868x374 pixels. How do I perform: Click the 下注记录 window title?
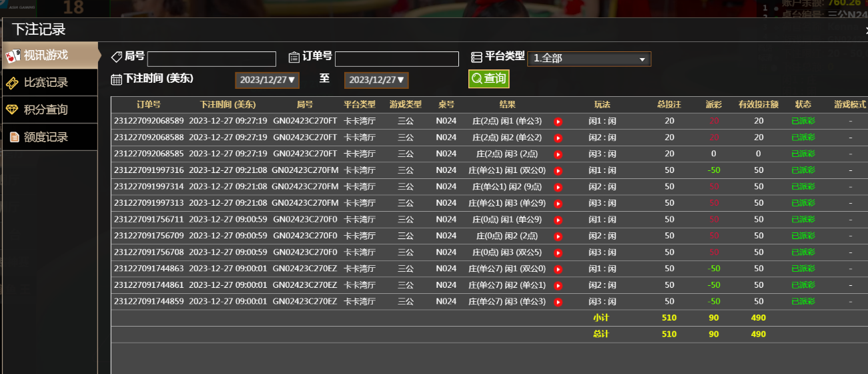(x=39, y=29)
